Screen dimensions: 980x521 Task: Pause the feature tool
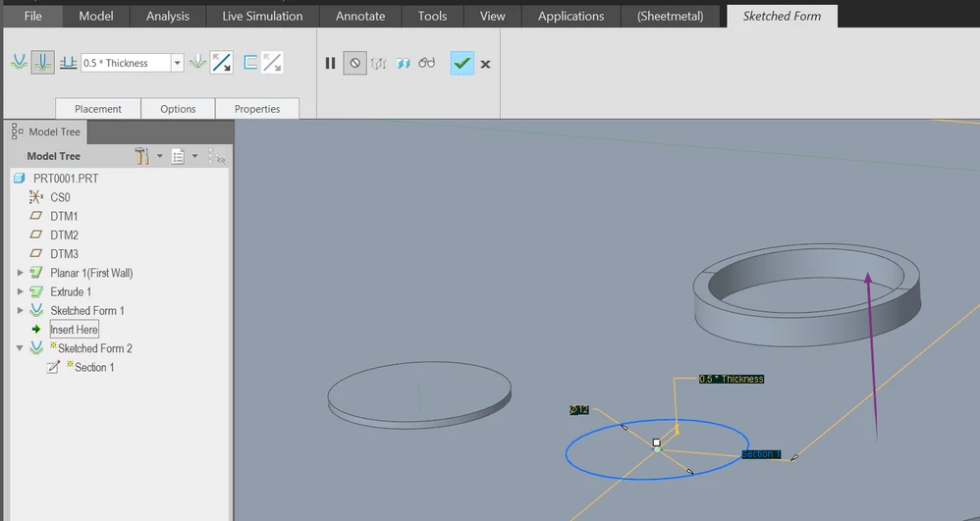pyautogui.click(x=330, y=63)
